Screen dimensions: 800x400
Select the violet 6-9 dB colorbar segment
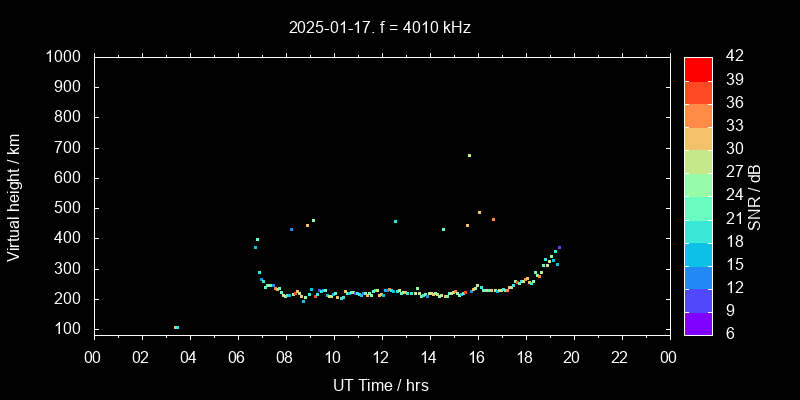pos(698,321)
